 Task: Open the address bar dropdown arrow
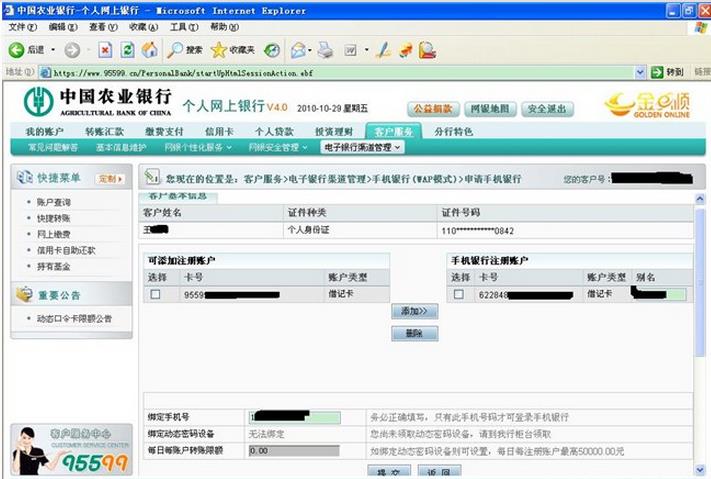tap(640, 72)
